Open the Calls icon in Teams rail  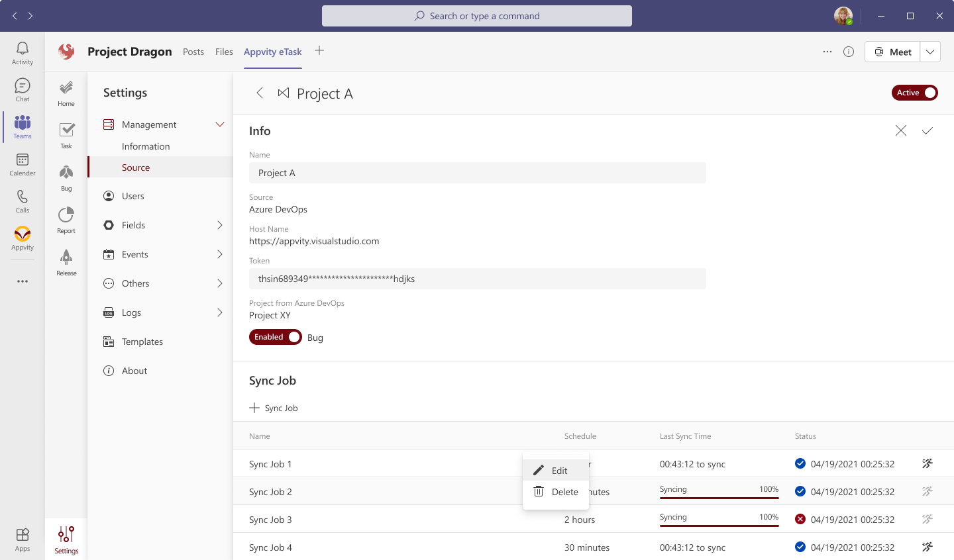(23, 201)
